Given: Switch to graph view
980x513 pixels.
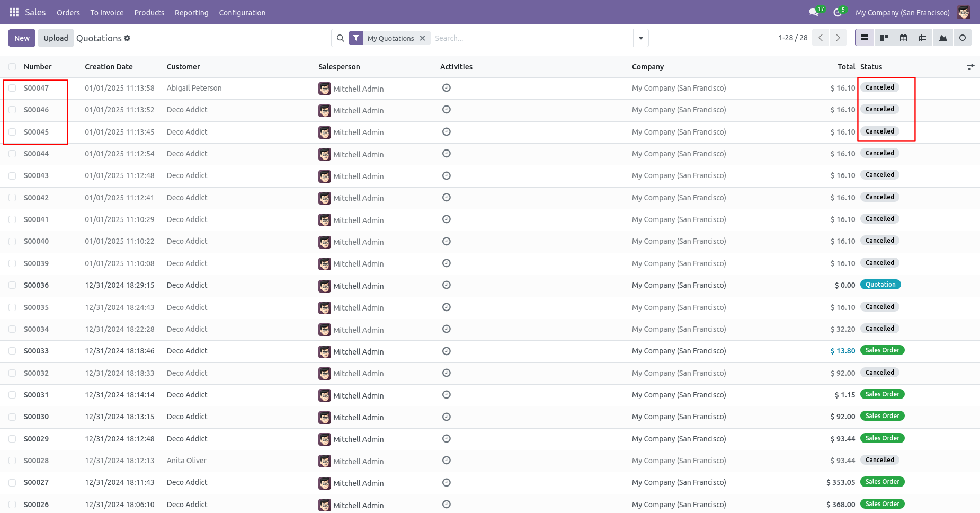Looking at the screenshot, I should (x=942, y=38).
